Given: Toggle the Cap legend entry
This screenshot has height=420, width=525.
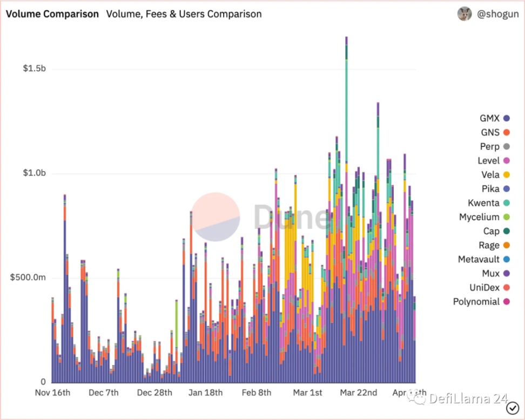Looking at the screenshot, I should pyautogui.click(x=491, y=231).
